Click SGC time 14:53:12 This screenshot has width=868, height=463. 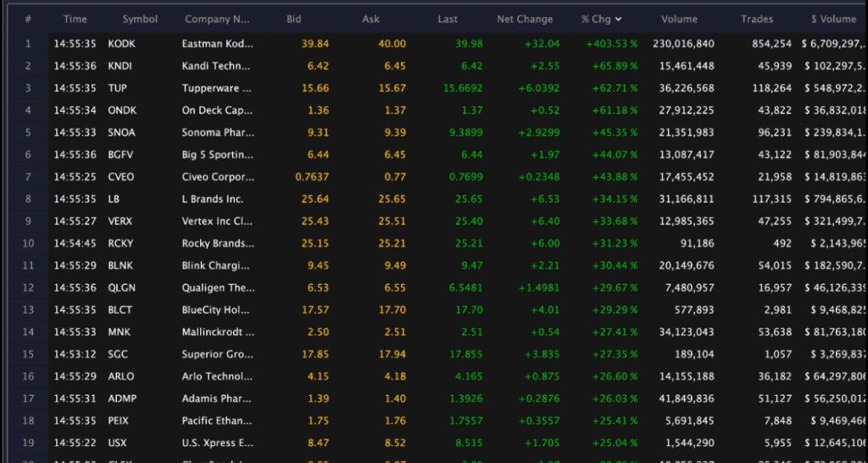tap(75, 354)
